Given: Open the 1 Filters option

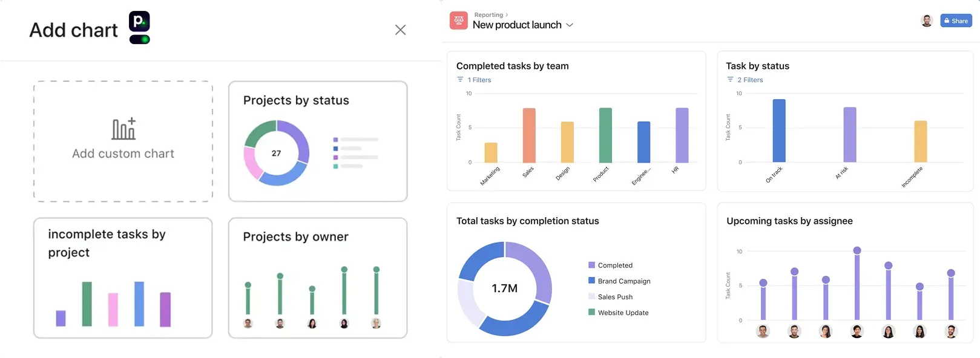Looking at the screenshot, I should (x=479, y=80).
